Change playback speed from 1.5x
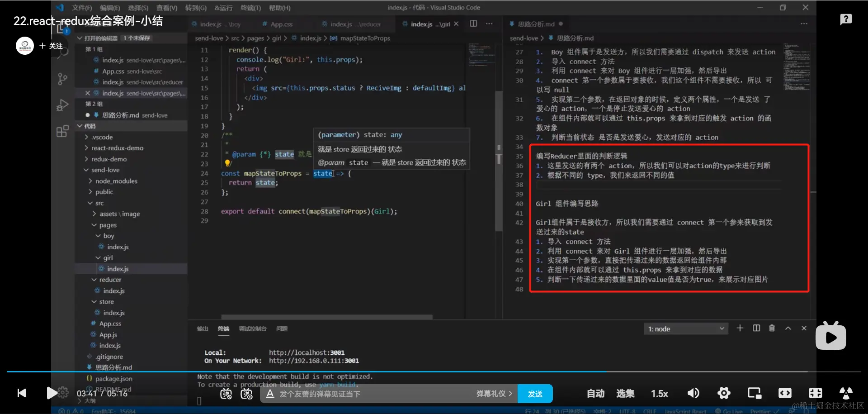Screen dimensions: 868x414 tap(660, 394)
